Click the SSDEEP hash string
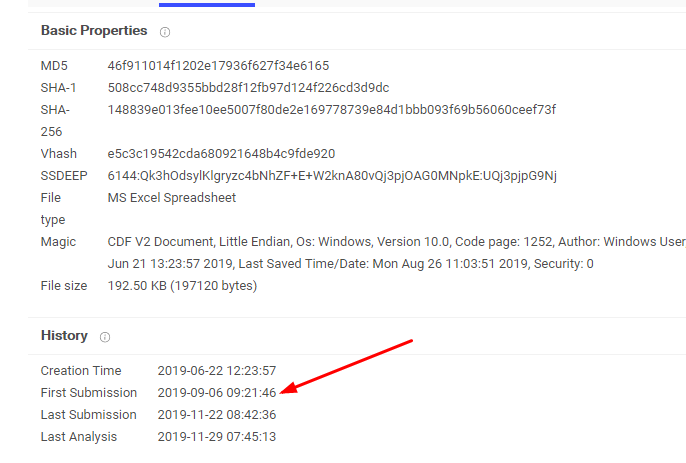Image resolution: width=686 pixels, height=463 pixels. click(x=332, y=176)
